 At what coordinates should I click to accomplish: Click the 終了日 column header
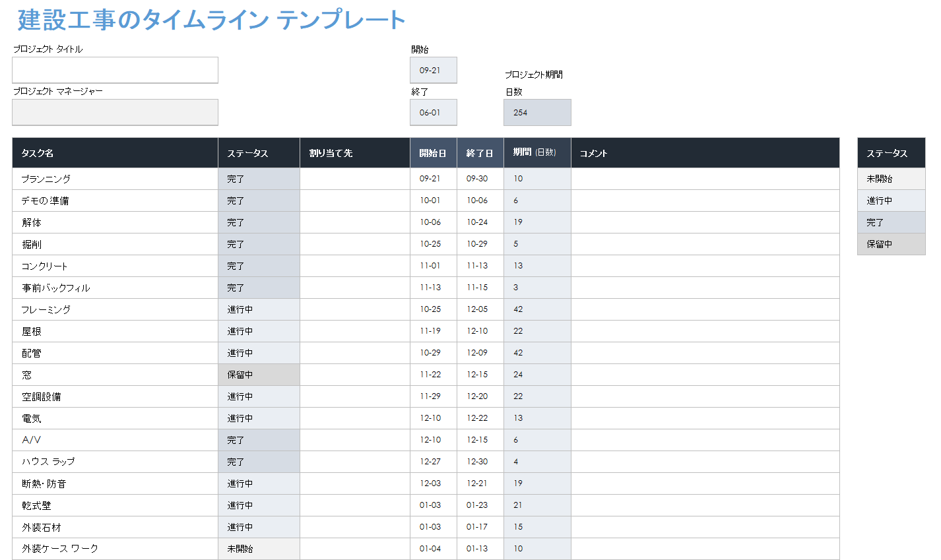[x=480, y=153]
